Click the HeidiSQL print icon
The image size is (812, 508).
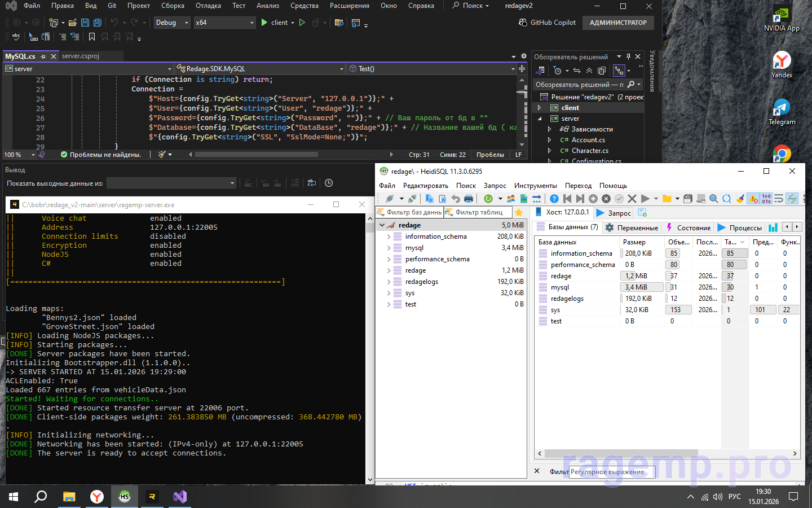point(468,199)
